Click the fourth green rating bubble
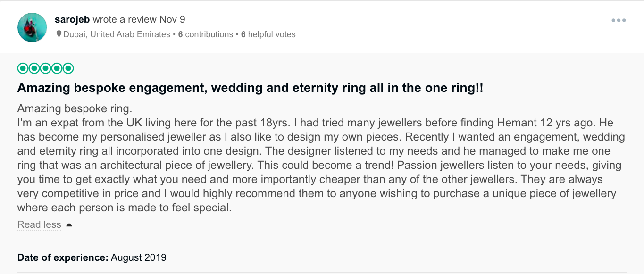The image size is (644, 274). click(57, 69)
